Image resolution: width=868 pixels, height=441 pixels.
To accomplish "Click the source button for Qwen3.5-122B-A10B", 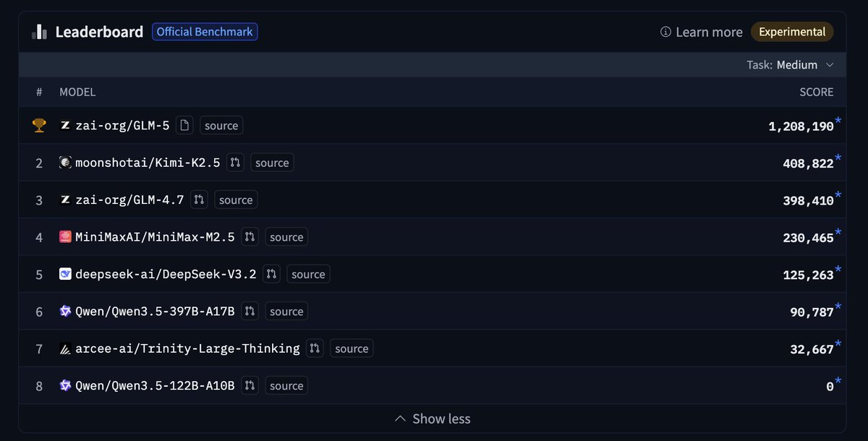I will coord(286,386).
